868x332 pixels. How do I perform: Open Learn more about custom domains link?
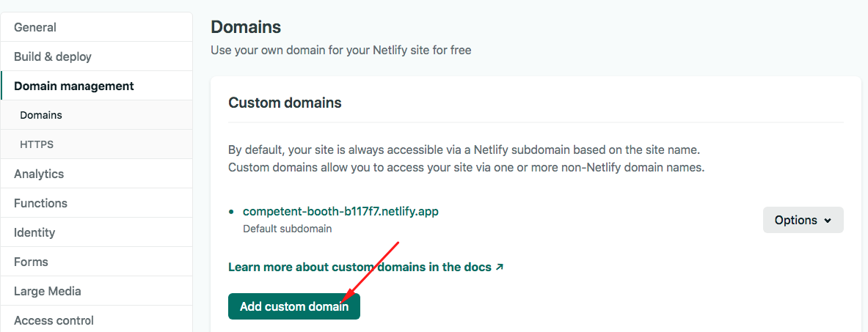point(360,268)
